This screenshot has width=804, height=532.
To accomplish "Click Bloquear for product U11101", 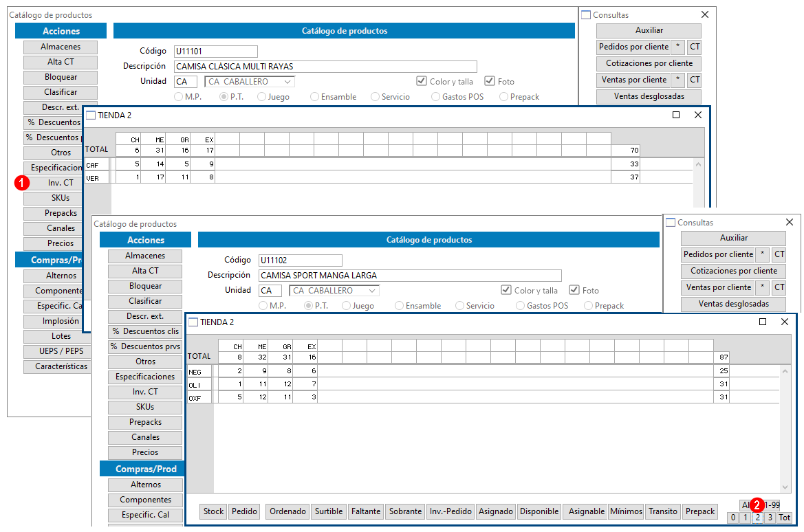I will 61,77.
